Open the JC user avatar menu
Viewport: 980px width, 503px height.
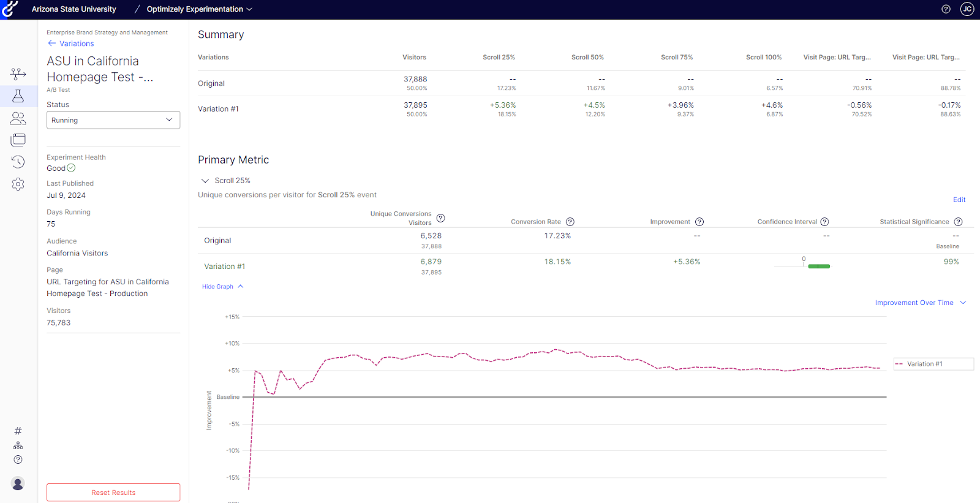(x=967, y=9)
